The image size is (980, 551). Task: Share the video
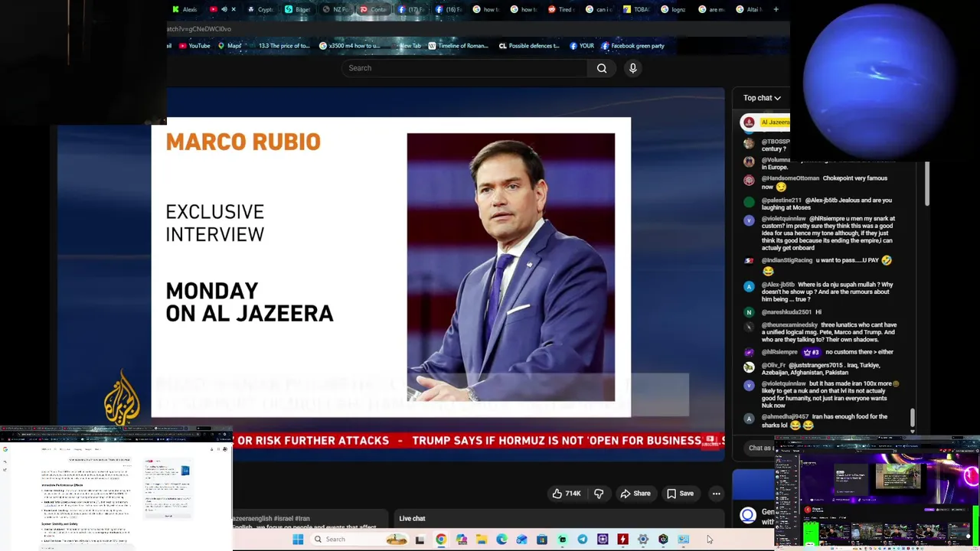tap(635, 494)
